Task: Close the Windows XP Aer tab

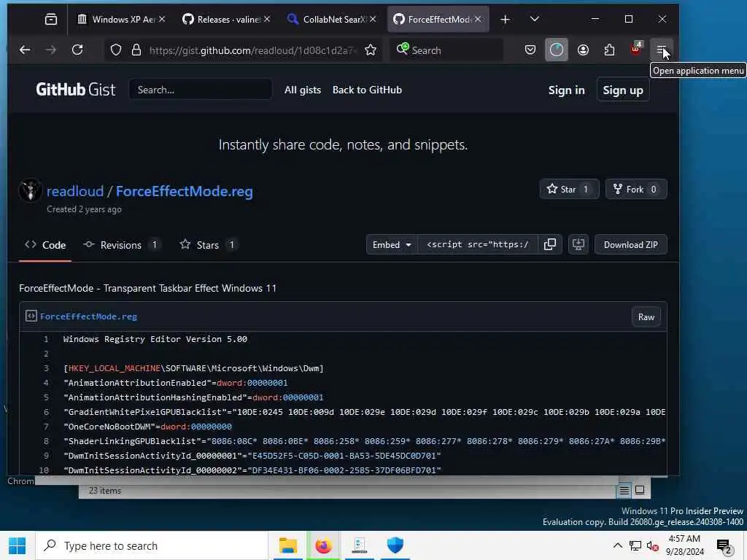Action: [x=162, y=19]
